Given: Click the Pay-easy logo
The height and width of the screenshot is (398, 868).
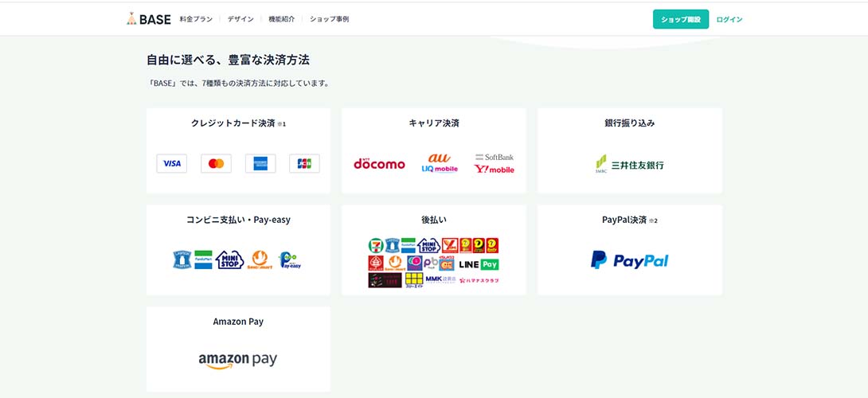Looking at the screenshot, I should pos(290,260).
